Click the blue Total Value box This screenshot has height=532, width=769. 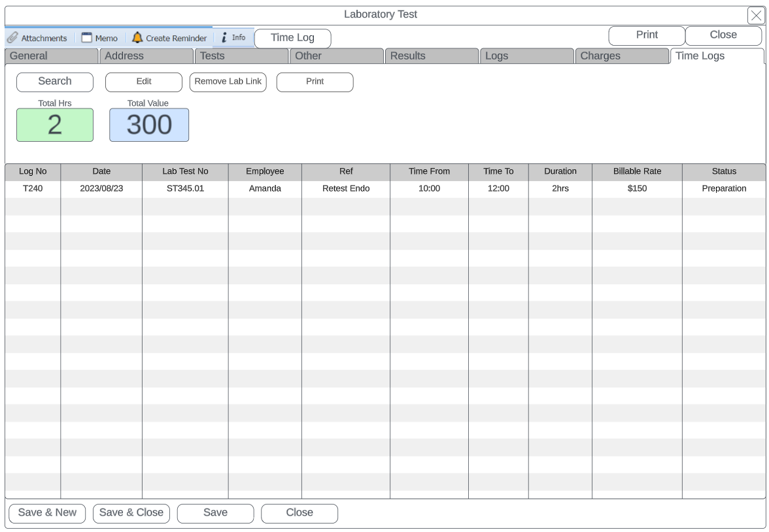coord(149,125)
